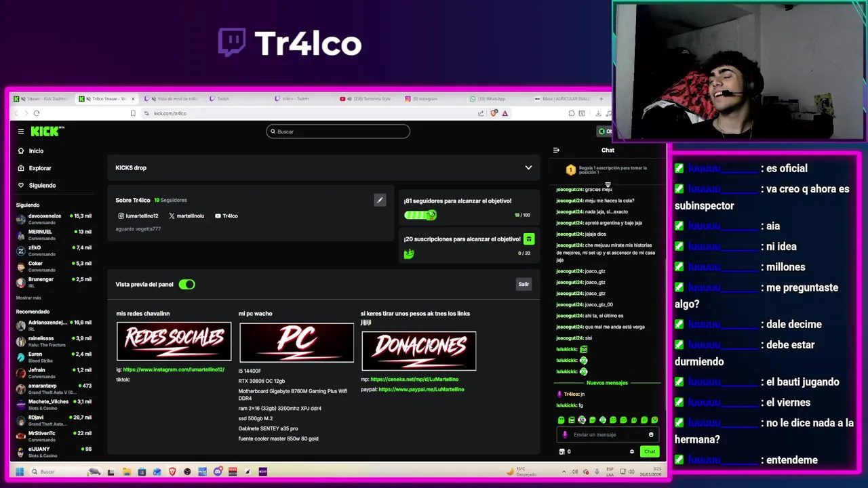Open the Kick hamburger menu
This screenshot has height=488, width=868.
point(21,131)
